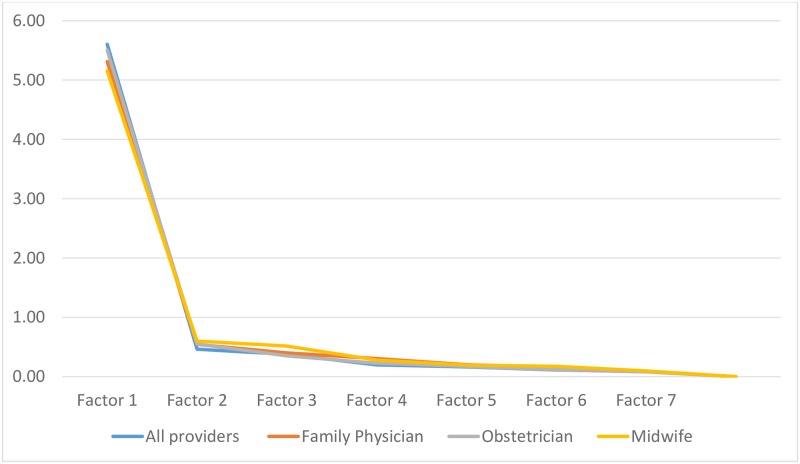Select the Factor 5 axis label

tap(466, 400)
